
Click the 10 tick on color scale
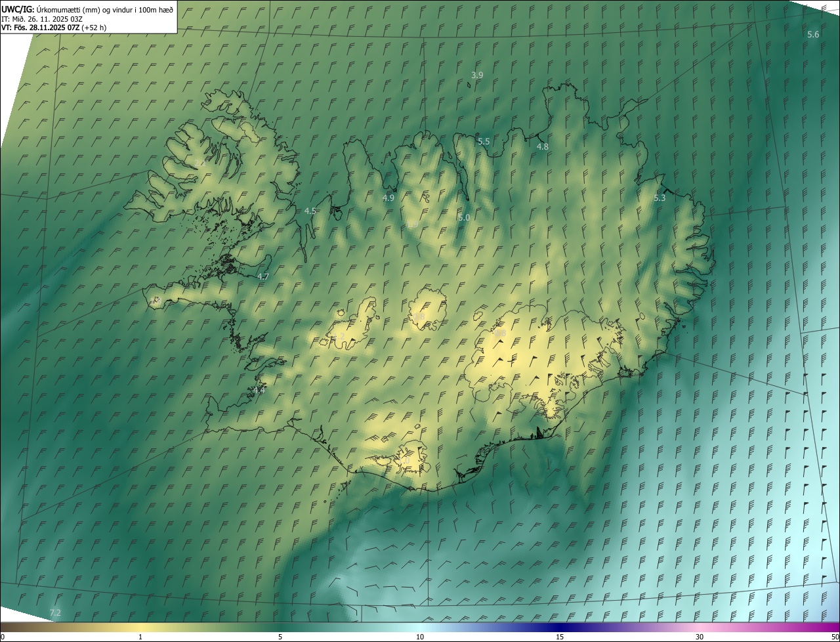pyautogui.click(x=420, y=637)
